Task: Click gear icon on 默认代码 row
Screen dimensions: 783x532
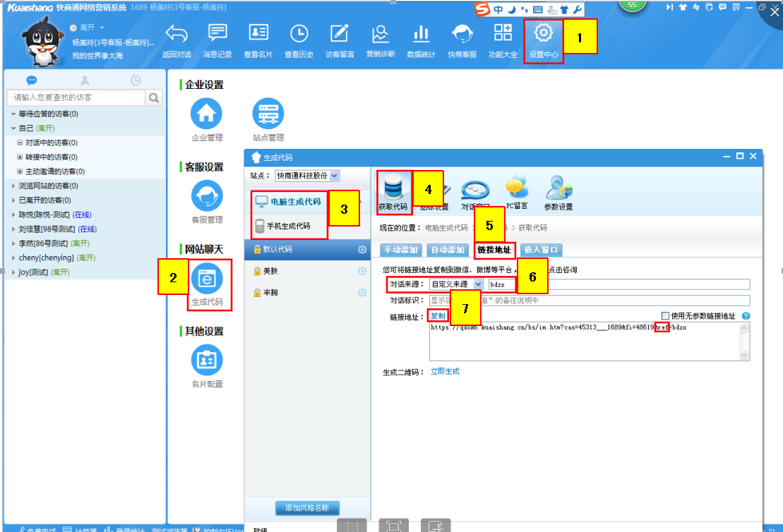Action: click(x=362, y=250)
